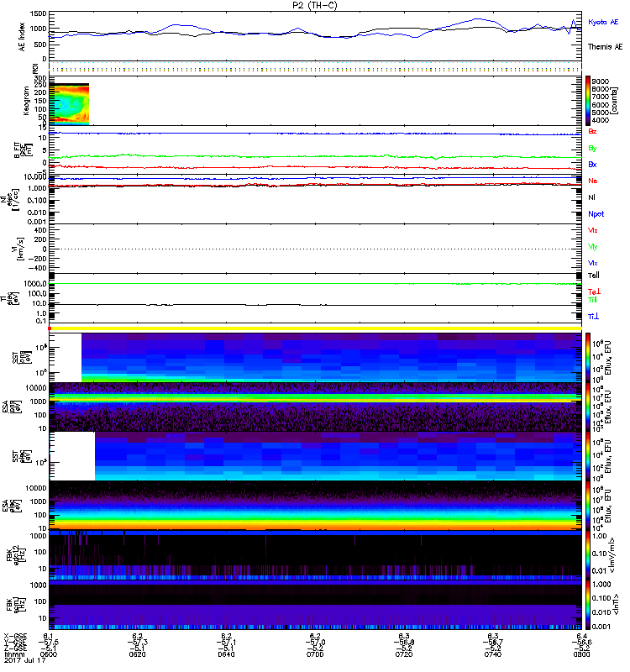
Task: Click the -57.5 Y-GSE position value
Action: (49, 642)
